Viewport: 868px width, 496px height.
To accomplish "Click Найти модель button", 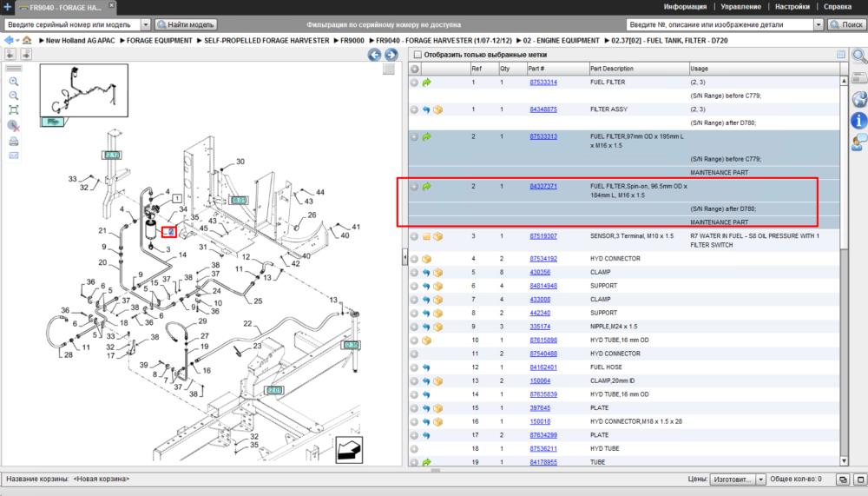I will [x=186, y=24].
